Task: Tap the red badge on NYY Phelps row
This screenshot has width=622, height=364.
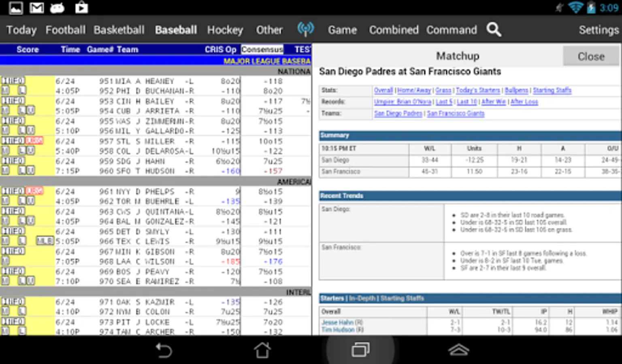Action: [34, 191]
